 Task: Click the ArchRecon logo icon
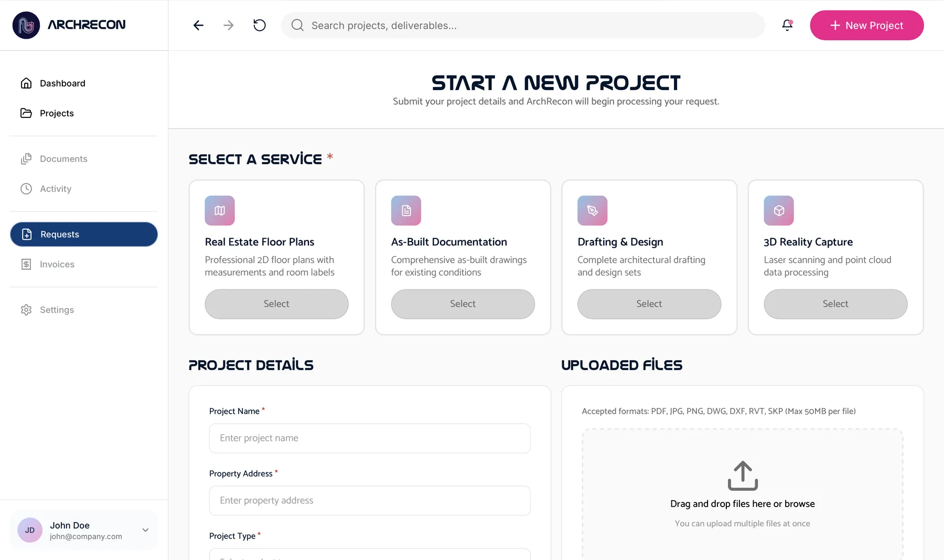pos(26,25)
